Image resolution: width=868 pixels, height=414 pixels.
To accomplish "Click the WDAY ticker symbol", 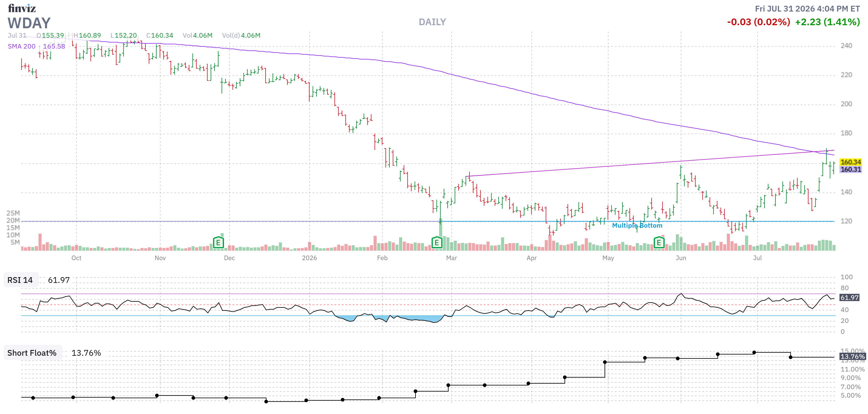I will coord(29,23).
